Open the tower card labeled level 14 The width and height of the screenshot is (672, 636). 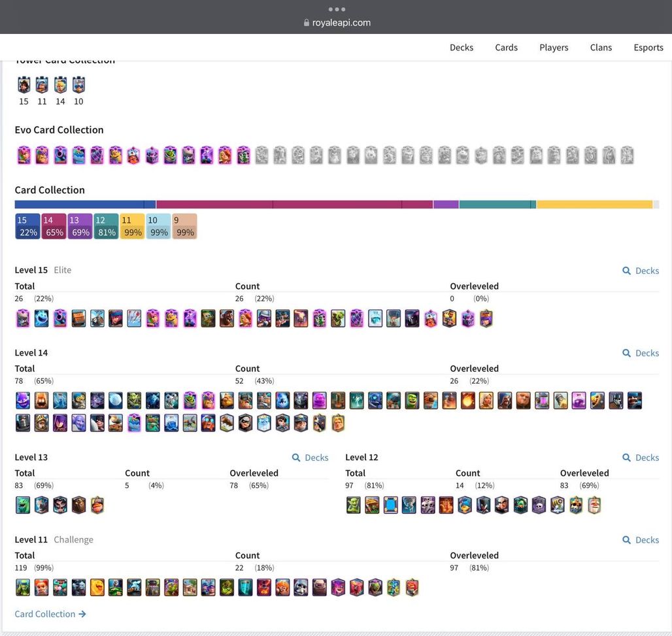point(60,85)
